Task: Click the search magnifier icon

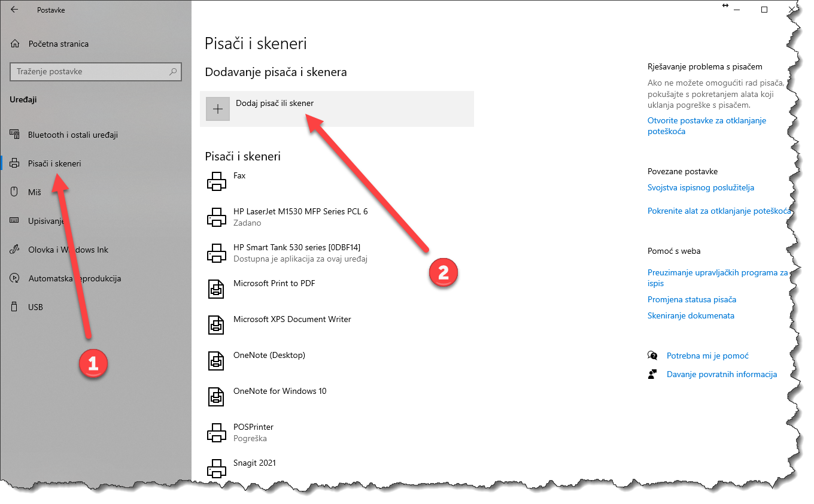Action: point(173,72)
